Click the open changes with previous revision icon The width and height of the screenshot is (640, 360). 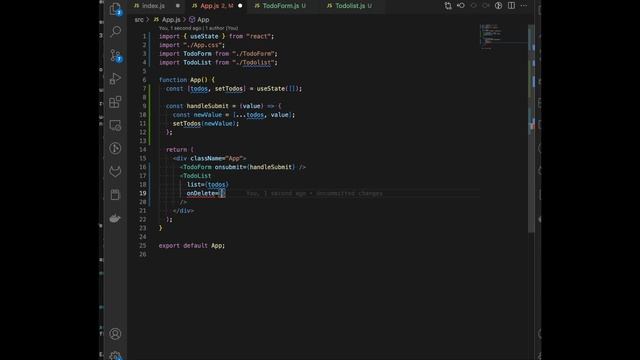click(x=461, y=6)
